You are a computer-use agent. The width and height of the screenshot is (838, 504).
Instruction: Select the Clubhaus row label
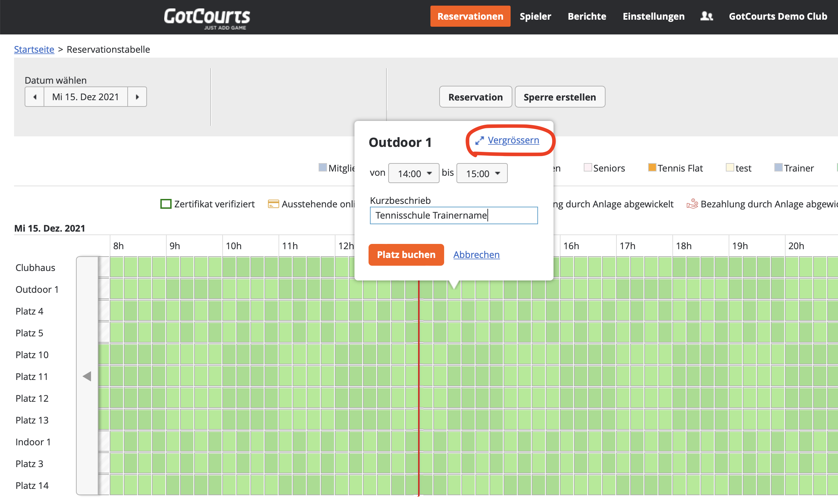pyautogui.click(x=35, y=267)
